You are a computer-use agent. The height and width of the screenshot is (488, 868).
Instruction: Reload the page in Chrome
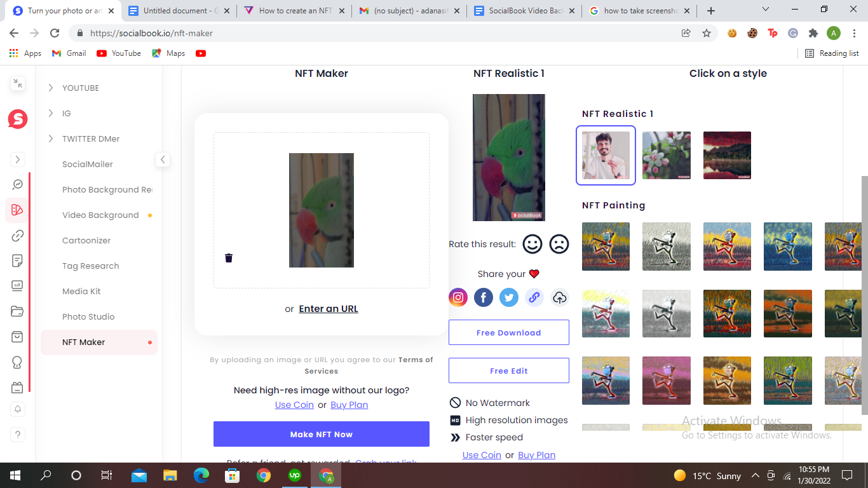click(55, 33)
